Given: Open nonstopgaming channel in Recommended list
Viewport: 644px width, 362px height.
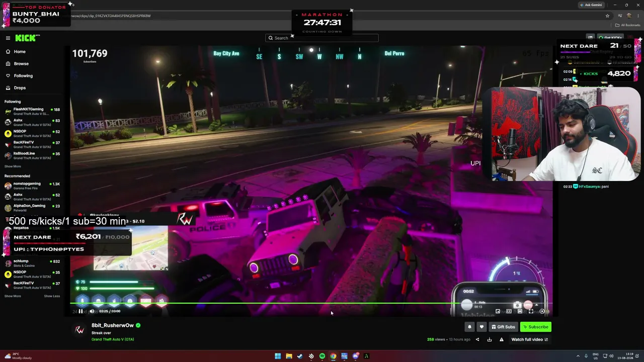Looking at the screenshot, I should click(x=33, y=186).
